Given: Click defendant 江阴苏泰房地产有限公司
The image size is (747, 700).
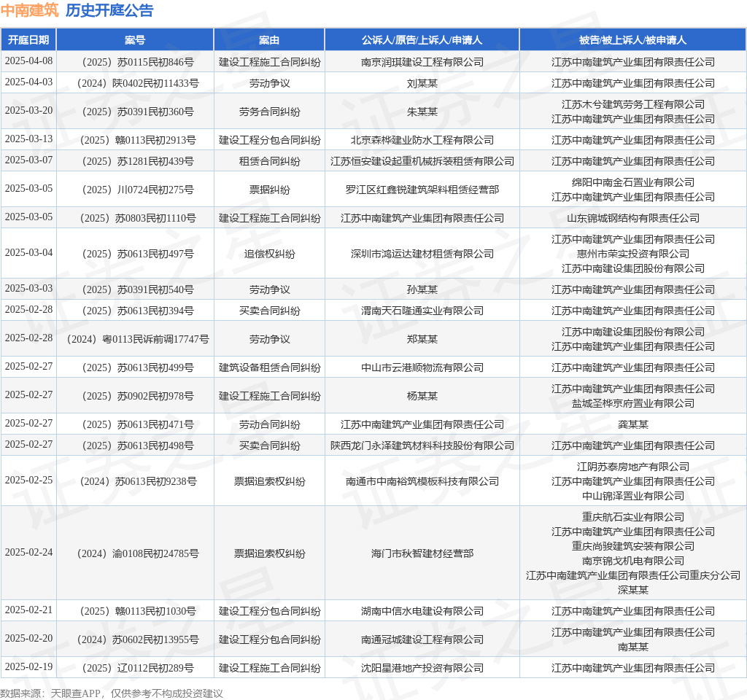Looking at the screenshot, I should point(632,467).
